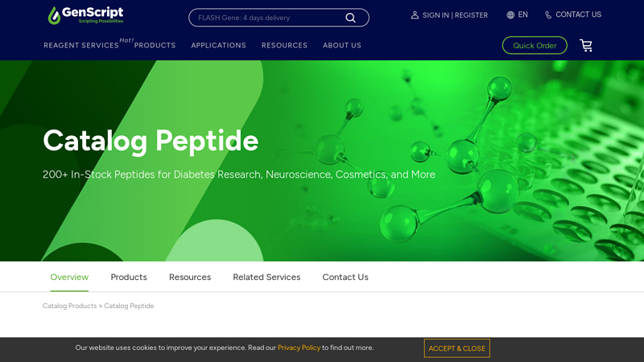Image resolution: width=644 pixels, height=362 pixels.
Task: Open the shopping cart
Action: pos(586,45)
